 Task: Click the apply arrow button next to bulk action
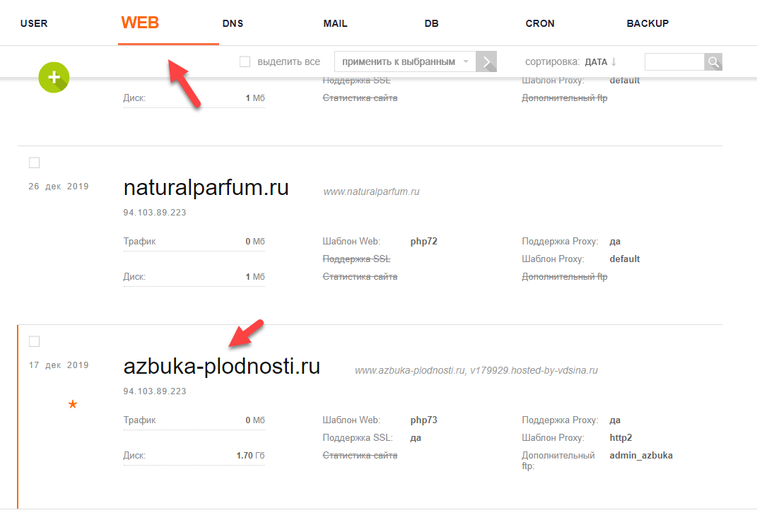(486, 61)
